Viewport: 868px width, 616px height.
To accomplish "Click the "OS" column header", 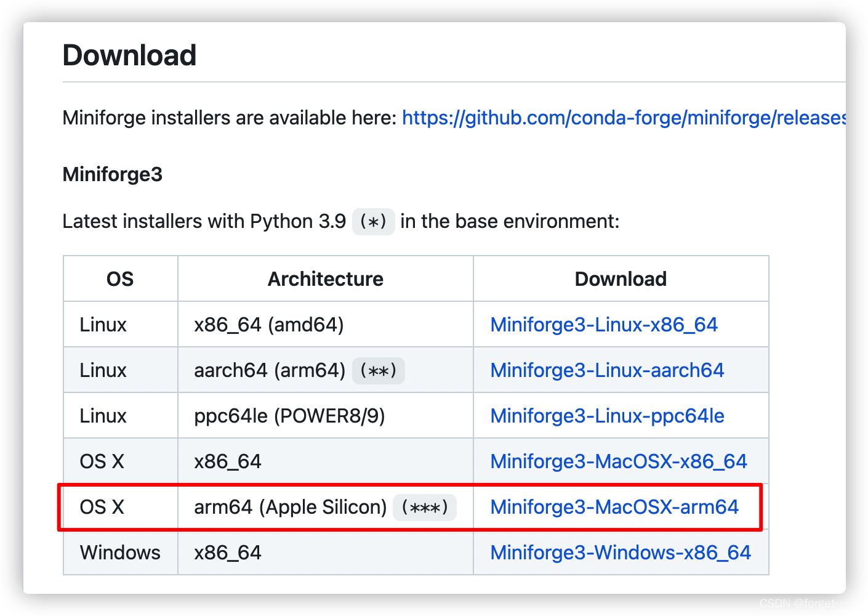I will click(120, 279).
